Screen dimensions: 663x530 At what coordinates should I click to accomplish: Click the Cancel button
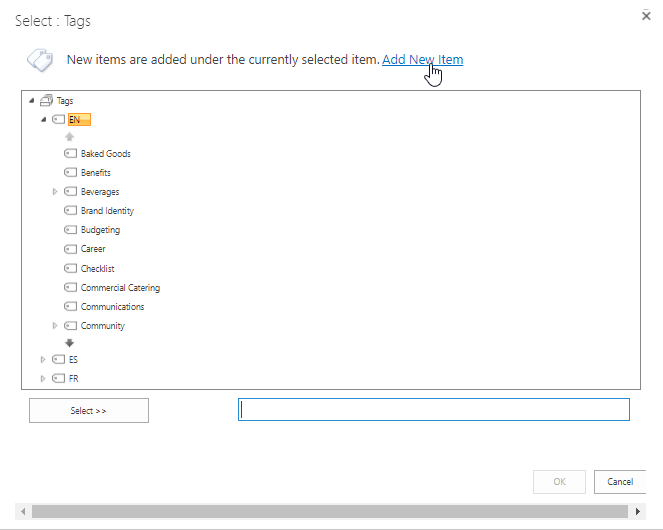coord(620,482)
